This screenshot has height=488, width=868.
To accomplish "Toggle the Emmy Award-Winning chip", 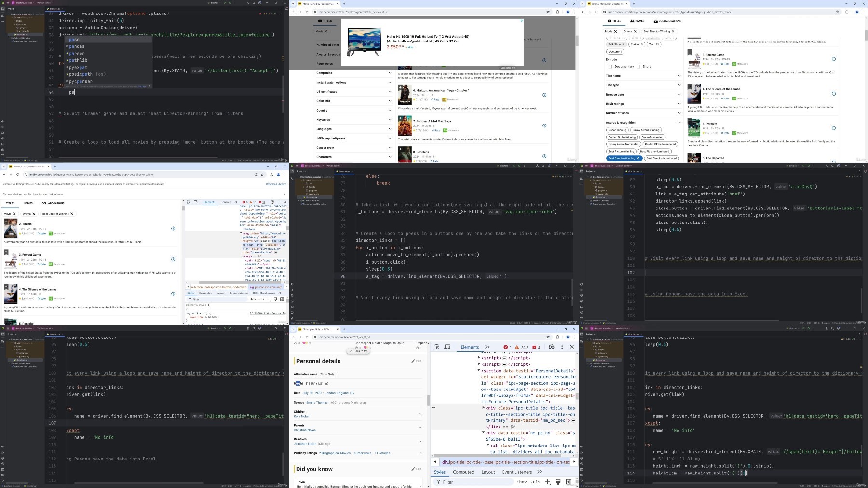I will coord(646,130).
